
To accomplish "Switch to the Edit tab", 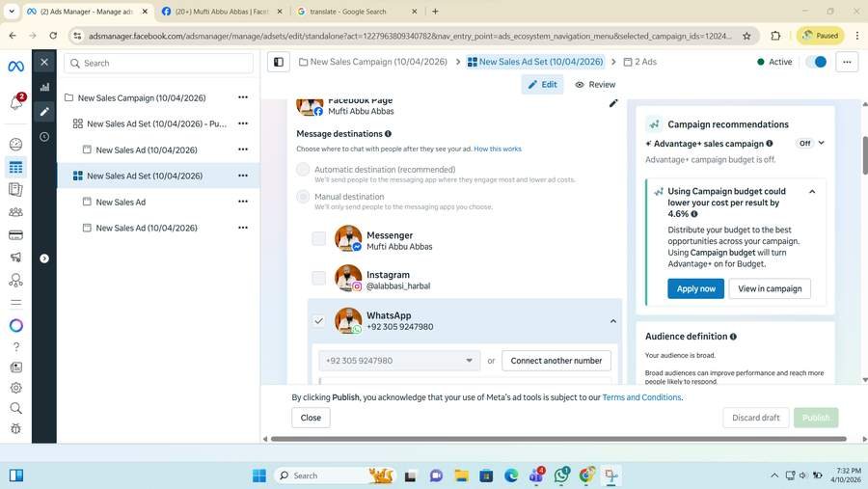I will click(542, 84).
